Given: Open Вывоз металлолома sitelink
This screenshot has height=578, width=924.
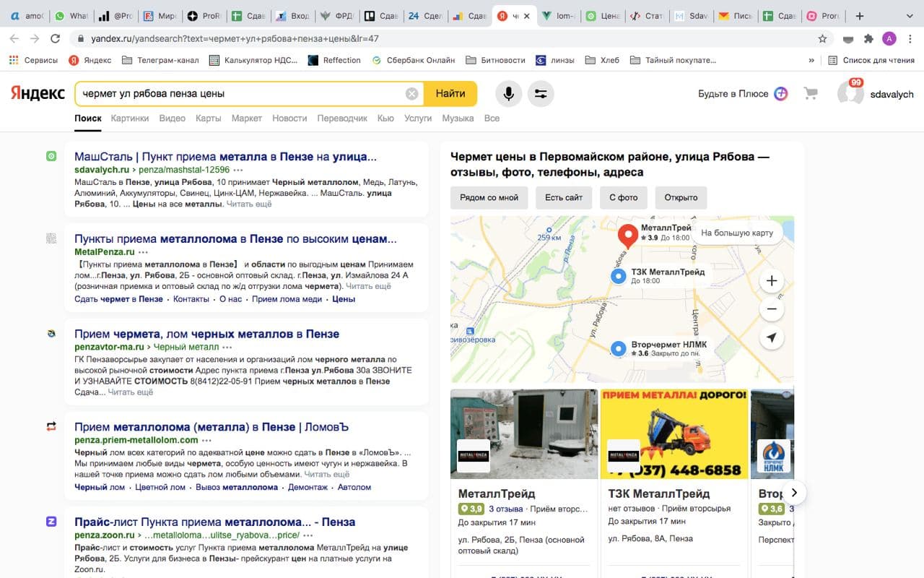Looking at the screenshot, I should coord(237,487).
